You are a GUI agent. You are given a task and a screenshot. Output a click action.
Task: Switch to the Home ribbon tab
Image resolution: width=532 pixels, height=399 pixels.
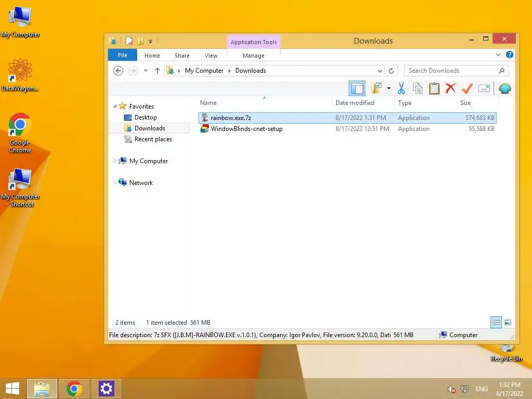152,55
